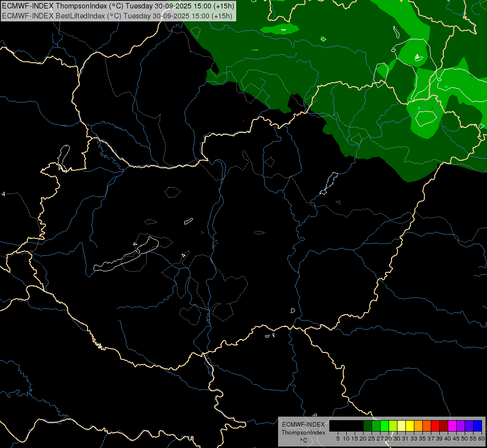Screen dimensions: 487x448
Task: Click the legend tick value 37
Action: click(431, 439)
